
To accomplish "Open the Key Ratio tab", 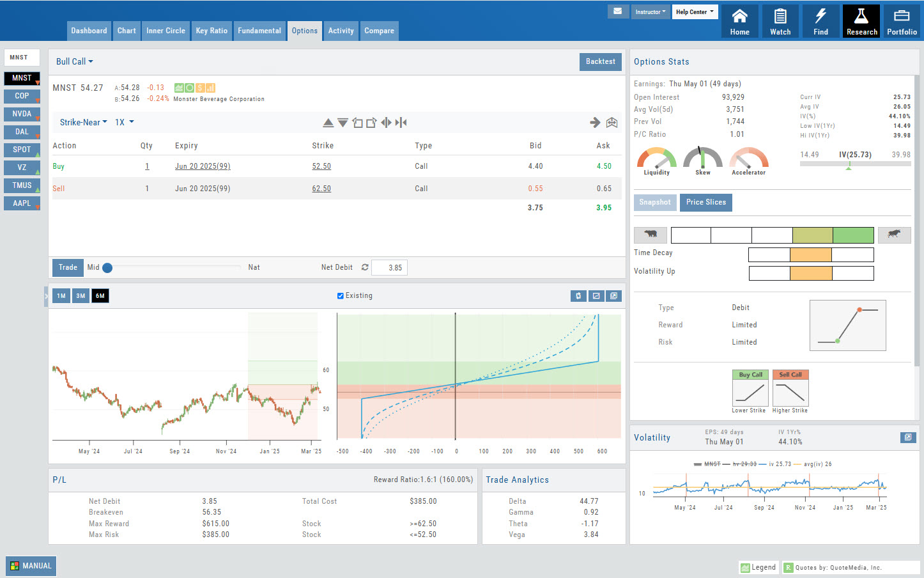I will pyautogui.click(x=212, y=31).
